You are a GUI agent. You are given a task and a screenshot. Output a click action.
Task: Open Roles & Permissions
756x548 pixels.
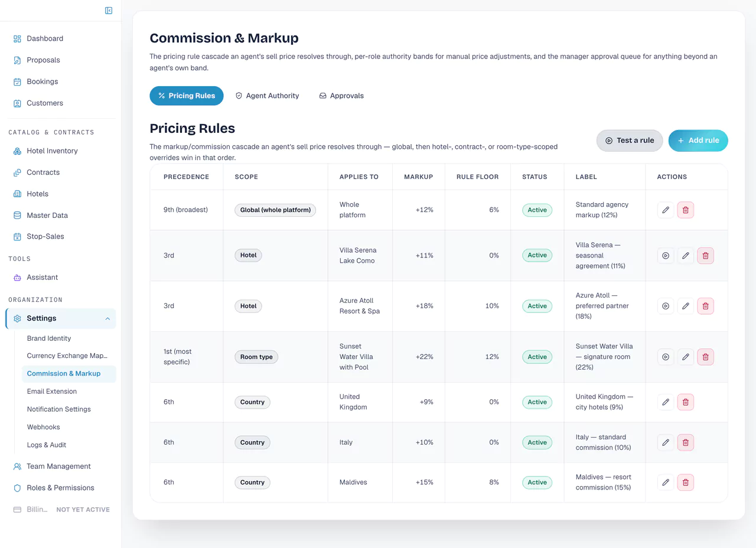61,488
